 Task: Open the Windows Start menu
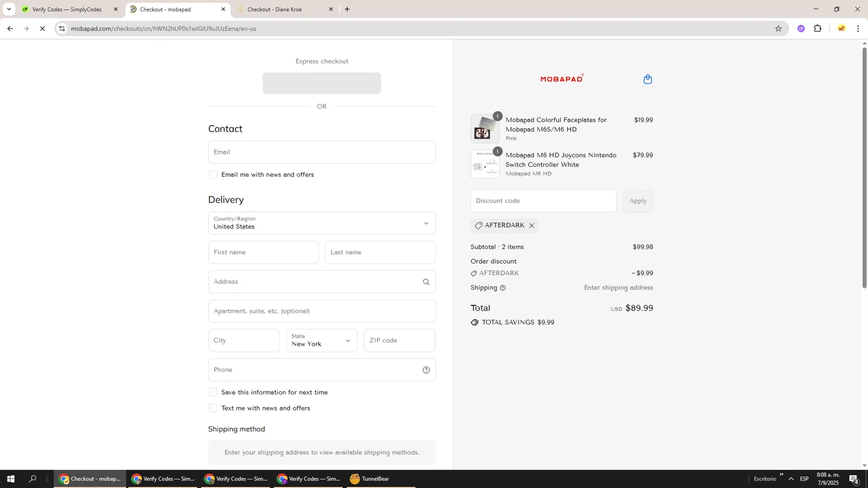10,479
